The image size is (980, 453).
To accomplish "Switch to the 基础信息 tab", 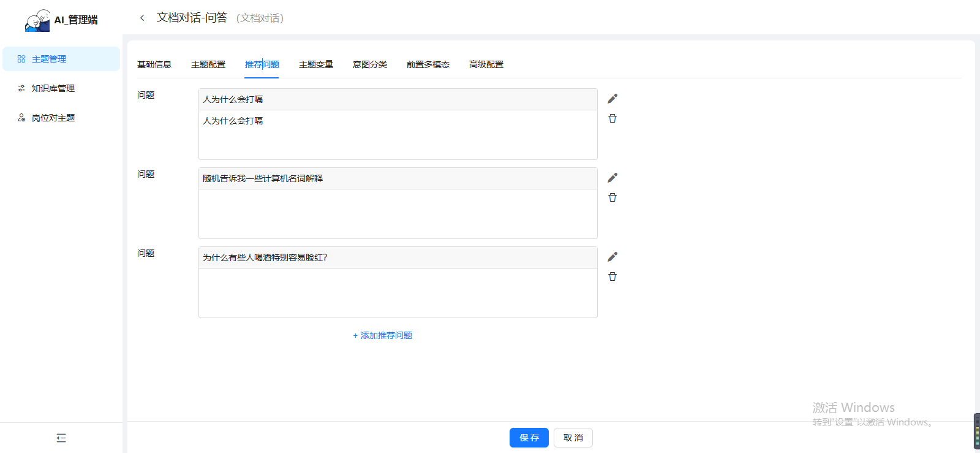I will [x=154, y=64].
